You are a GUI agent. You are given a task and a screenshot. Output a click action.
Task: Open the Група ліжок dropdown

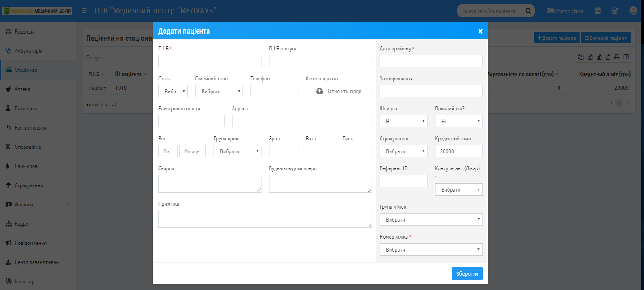(431, 219)
